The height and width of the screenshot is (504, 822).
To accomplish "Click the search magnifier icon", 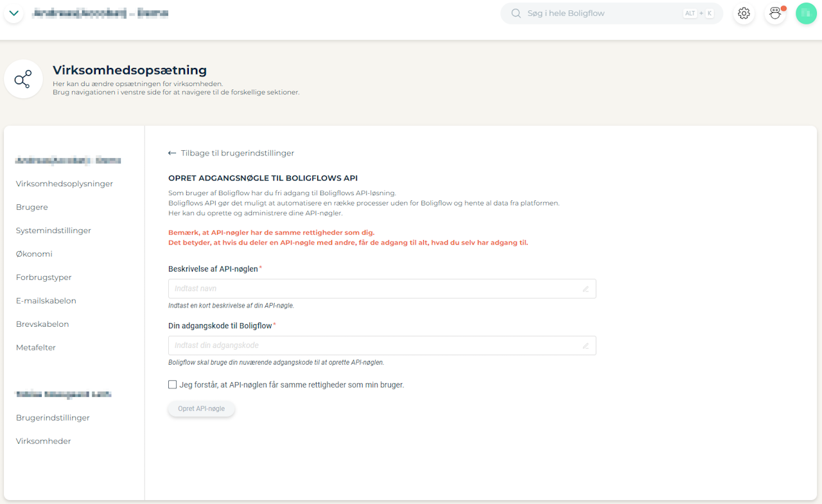I will 516,13.
